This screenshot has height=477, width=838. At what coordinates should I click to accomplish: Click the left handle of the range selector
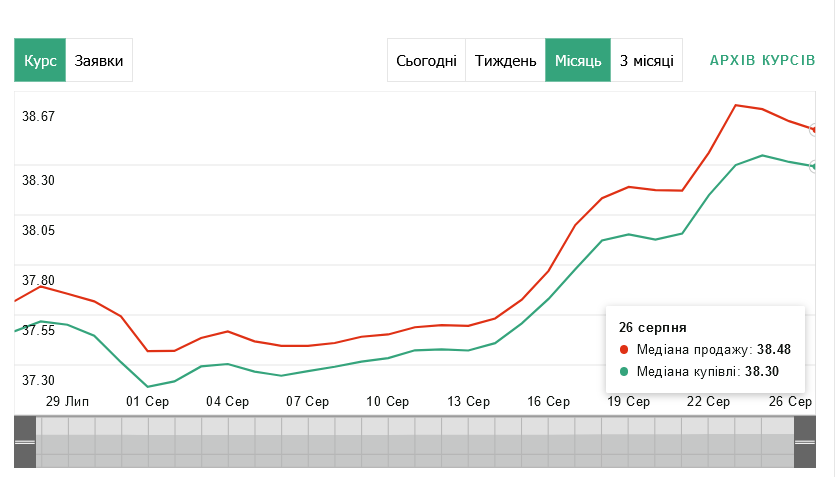tap(25, 441)
